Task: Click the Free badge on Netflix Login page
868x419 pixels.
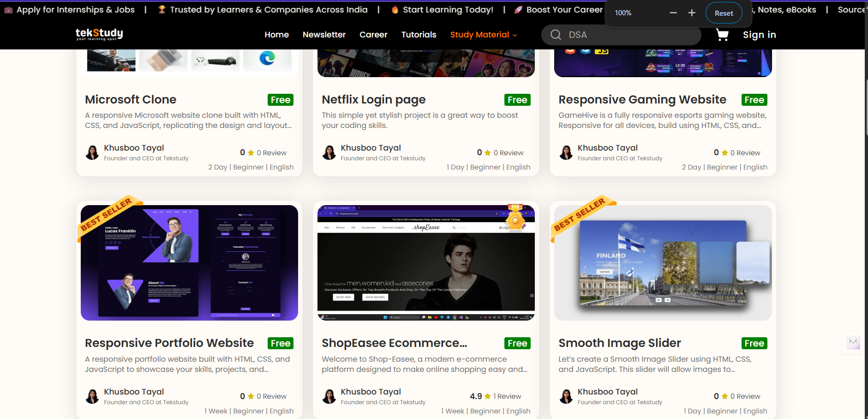Action: (x=517, y=100)
